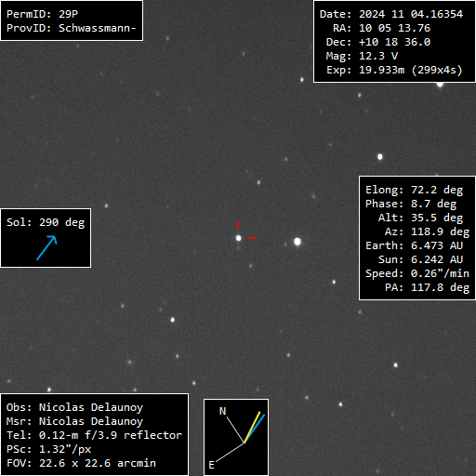476x476 pixels.
Task: Click the Exp 19.933m exposure line
Action: tap(394, 70)
